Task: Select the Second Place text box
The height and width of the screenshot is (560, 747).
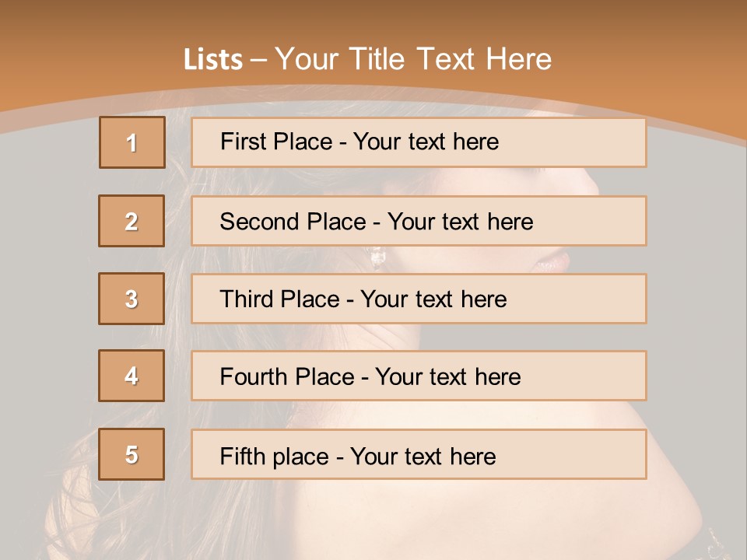Action: point(419,221)
